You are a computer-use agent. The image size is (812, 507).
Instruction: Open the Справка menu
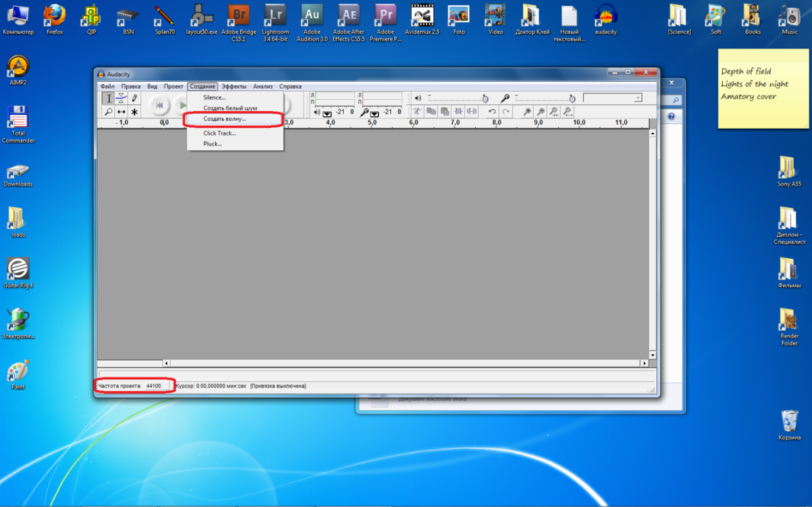coord(290,86)
